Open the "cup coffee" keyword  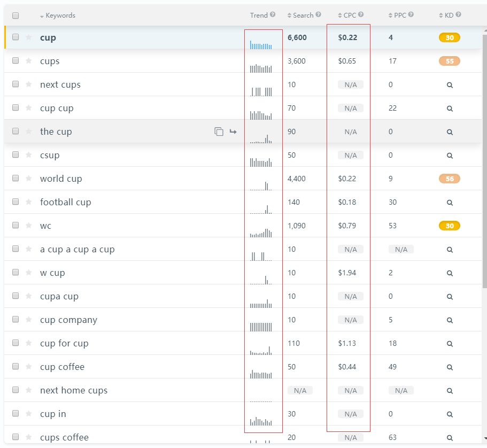tap(62, 367)
